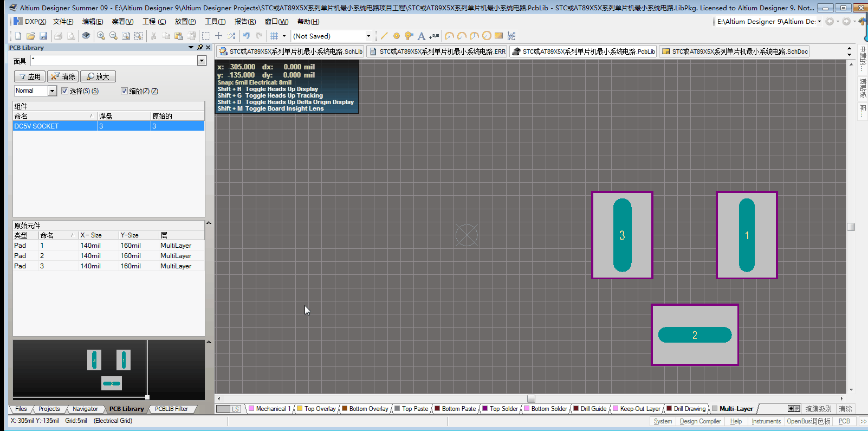This screenshot has width=868, height=431.
Task: Click the 放大 magnify button
Action: tap(98, 76)
